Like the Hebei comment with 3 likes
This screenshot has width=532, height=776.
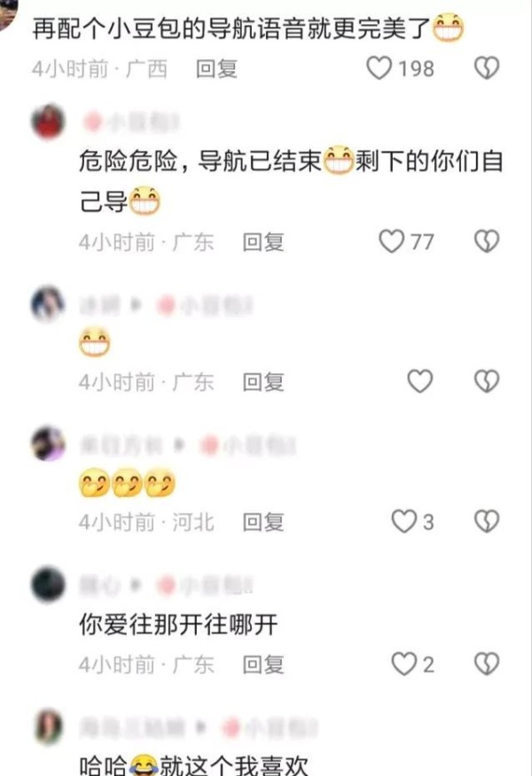403,521
